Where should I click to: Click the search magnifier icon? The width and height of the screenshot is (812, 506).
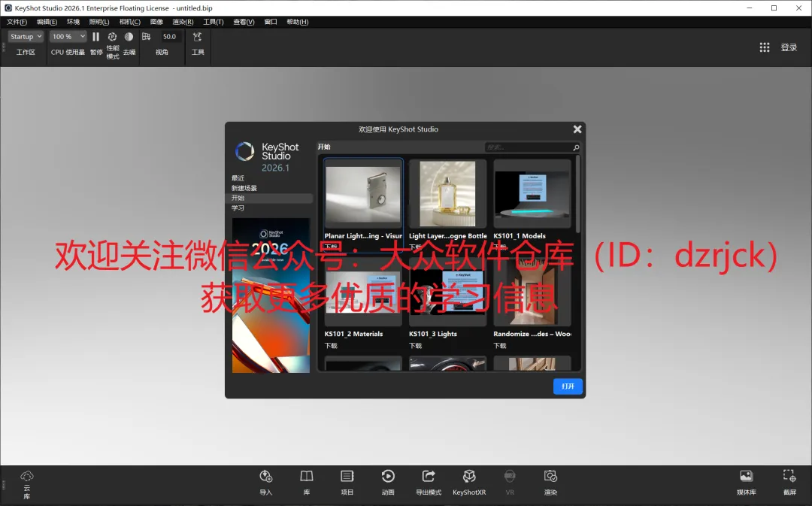[576, 147]
